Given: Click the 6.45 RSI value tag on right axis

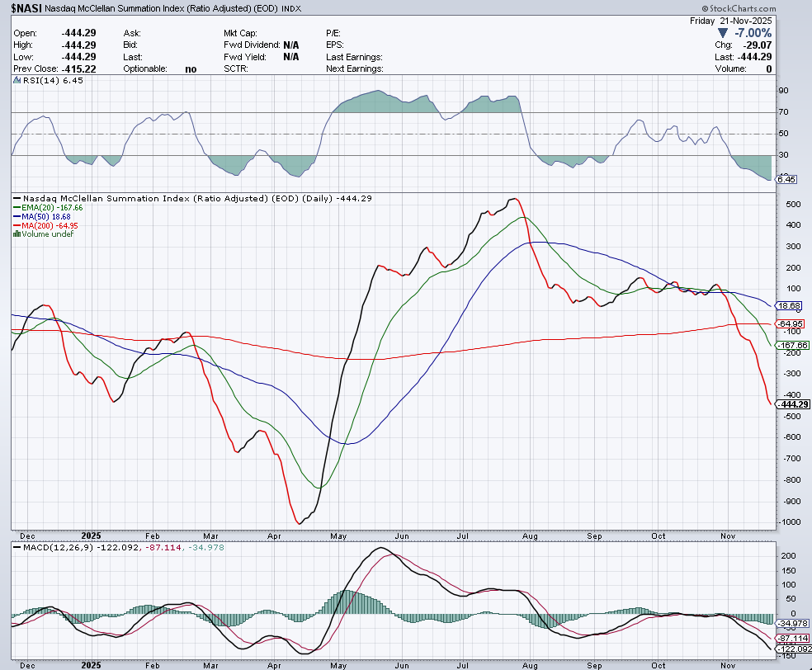Looking at the screenshot, I should click(x=786, y=179).
